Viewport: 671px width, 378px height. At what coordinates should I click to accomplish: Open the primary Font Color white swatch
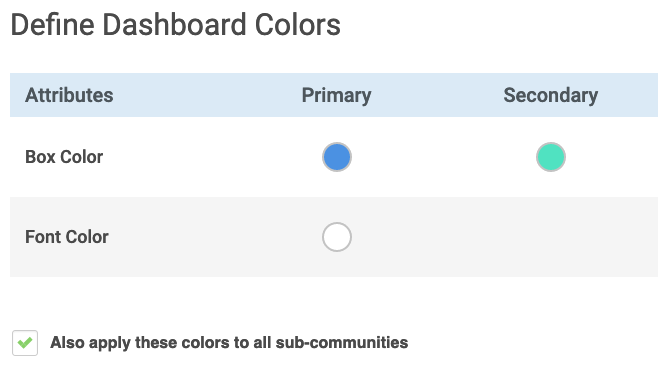point(337,237)
